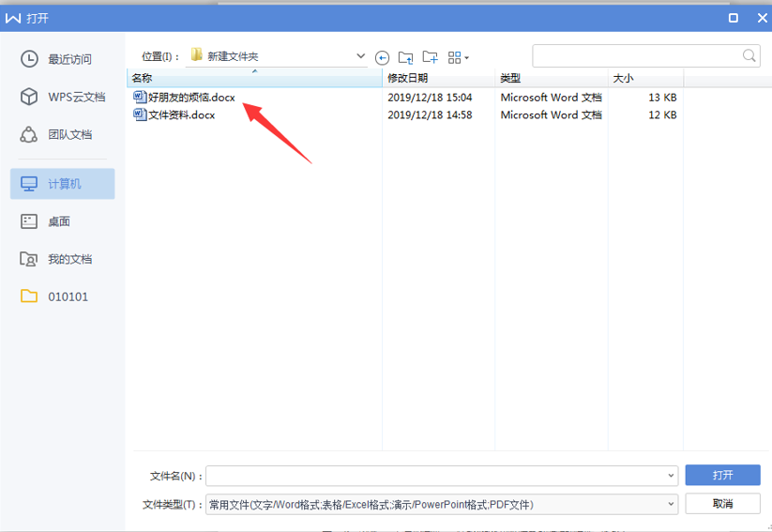Image resolution: width=772 pixels, height=532 pixels.
Task: Click date 2019/12/18 15:04
Action: [430, 98]
